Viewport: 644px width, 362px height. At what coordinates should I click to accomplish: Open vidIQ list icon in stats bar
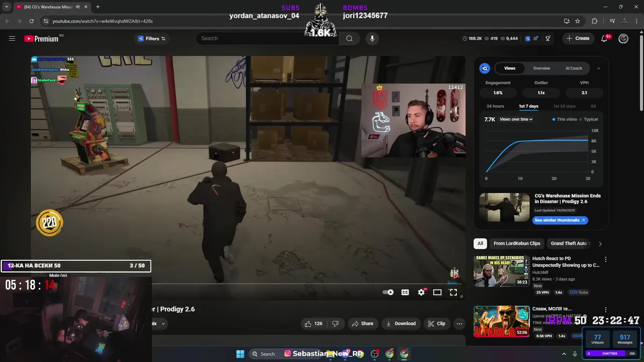click(536, 39)
